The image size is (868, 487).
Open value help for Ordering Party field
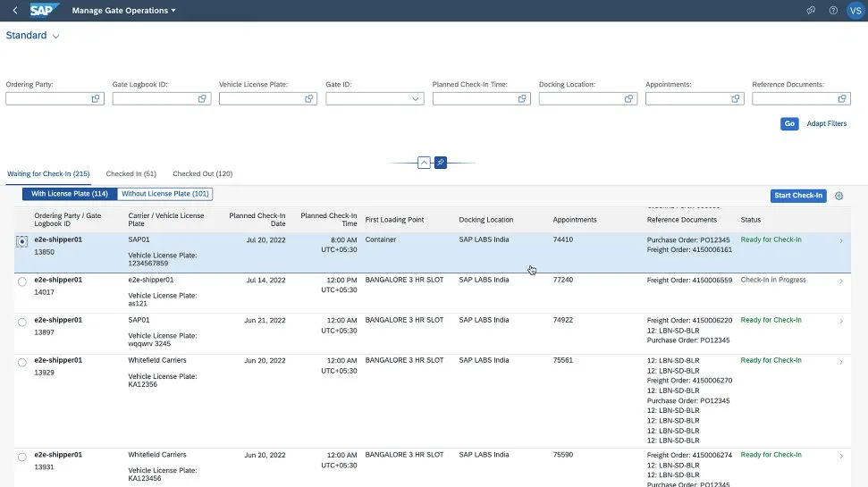click(96, 99)
